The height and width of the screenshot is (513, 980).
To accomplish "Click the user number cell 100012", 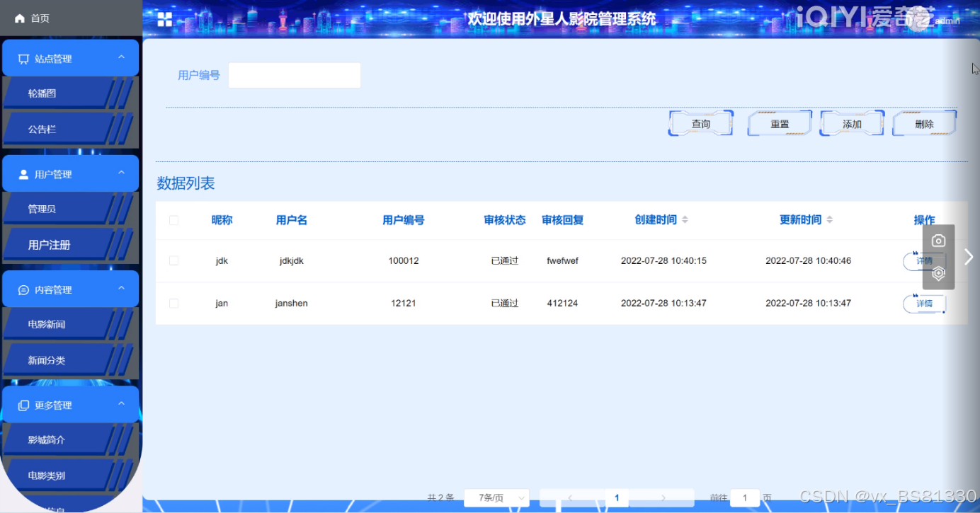I will coord(404,261).
